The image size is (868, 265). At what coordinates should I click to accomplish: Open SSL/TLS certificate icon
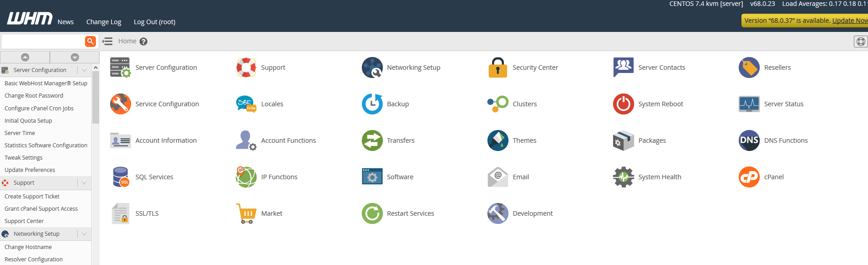pos(121,213)
